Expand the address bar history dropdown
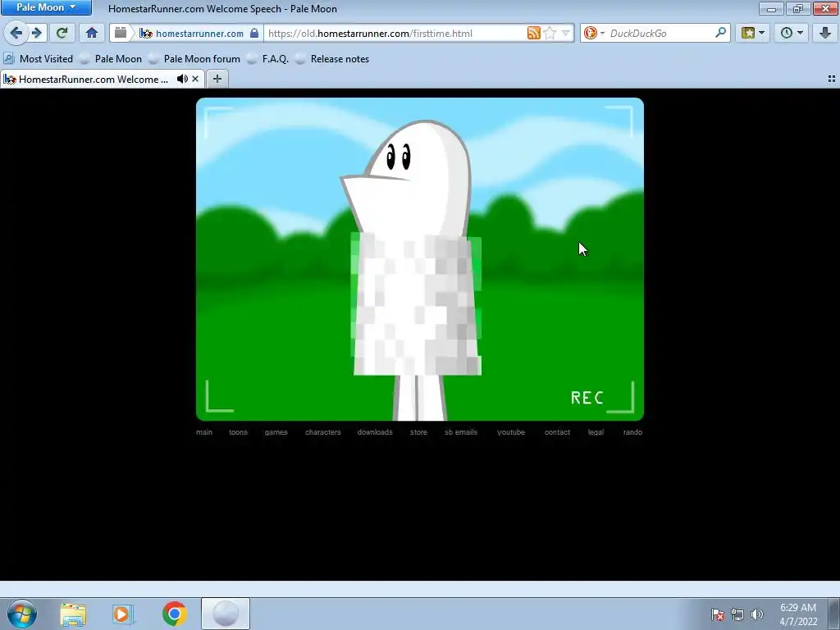Viewport: 840px width, 630px height. 565,33
